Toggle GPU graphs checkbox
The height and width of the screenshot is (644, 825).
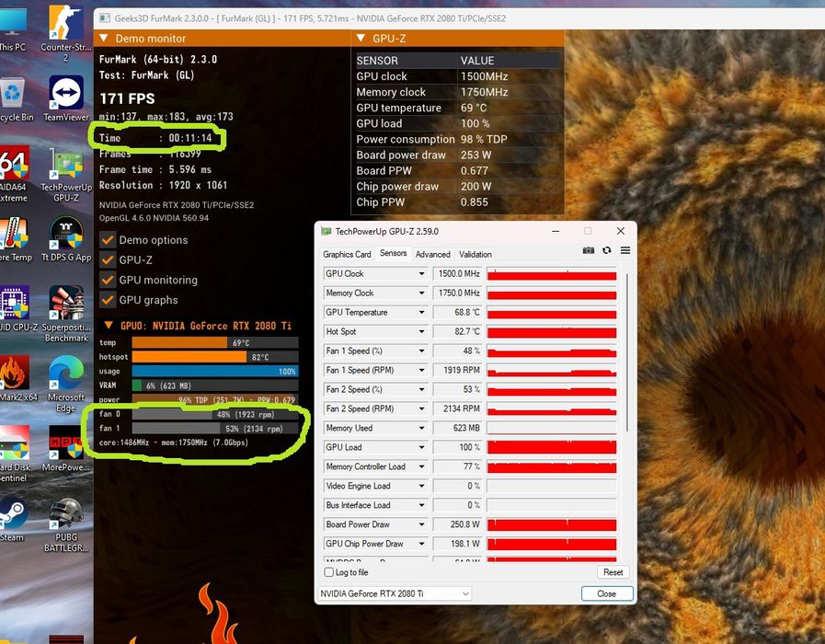[x=108, y=300]
